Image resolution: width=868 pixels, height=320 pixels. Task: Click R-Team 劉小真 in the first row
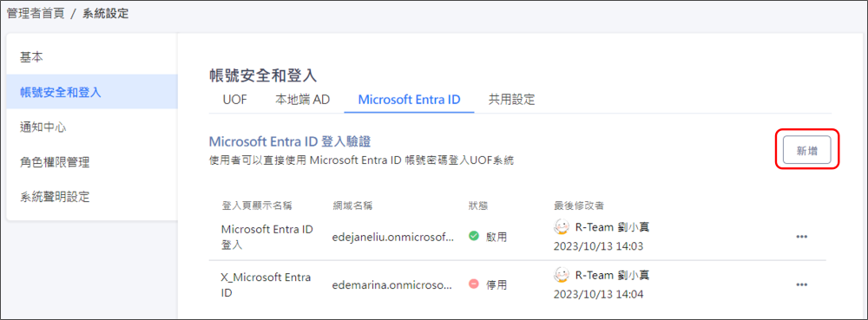[612, 227]
